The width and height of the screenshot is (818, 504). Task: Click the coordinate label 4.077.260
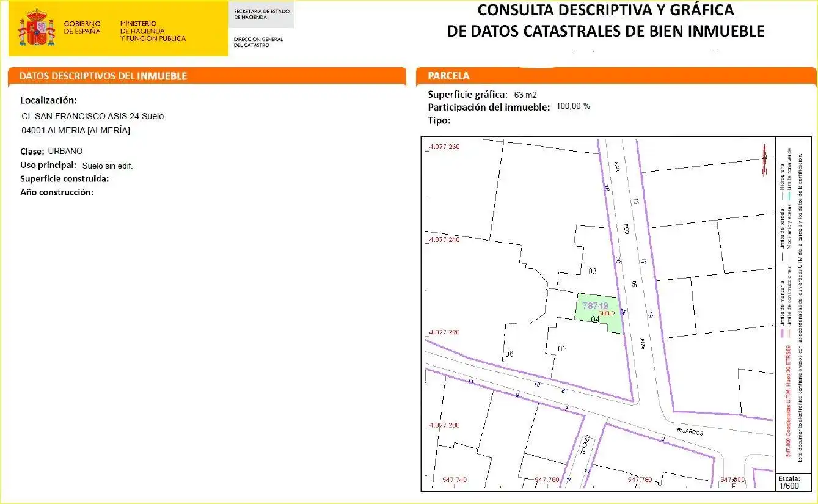(444, 147)
